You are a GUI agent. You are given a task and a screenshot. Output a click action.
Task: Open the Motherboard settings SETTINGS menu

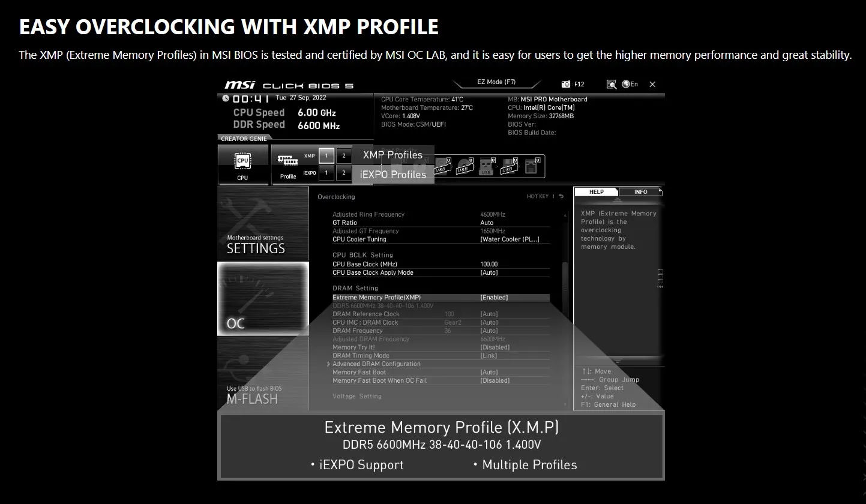pyautogui.click(x=263, y=224)
